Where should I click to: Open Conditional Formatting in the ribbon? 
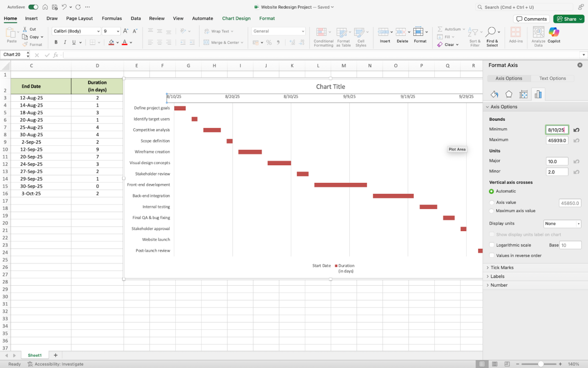323,36
